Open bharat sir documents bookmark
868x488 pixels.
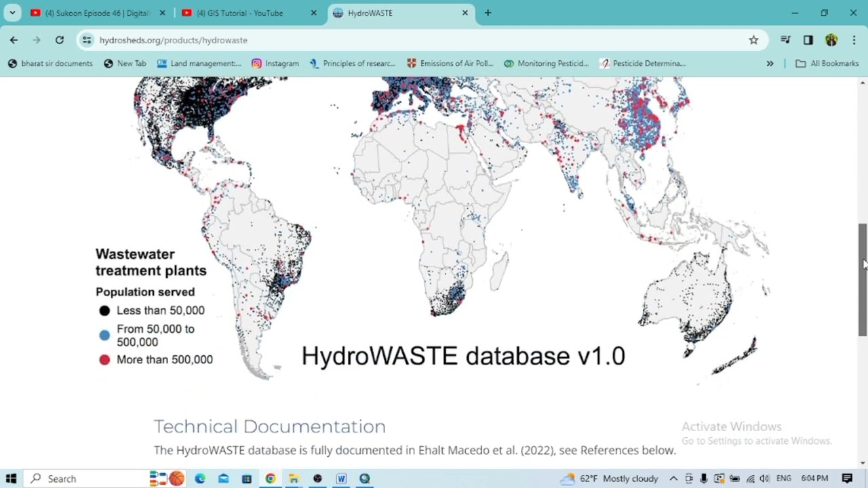point(50,63)
